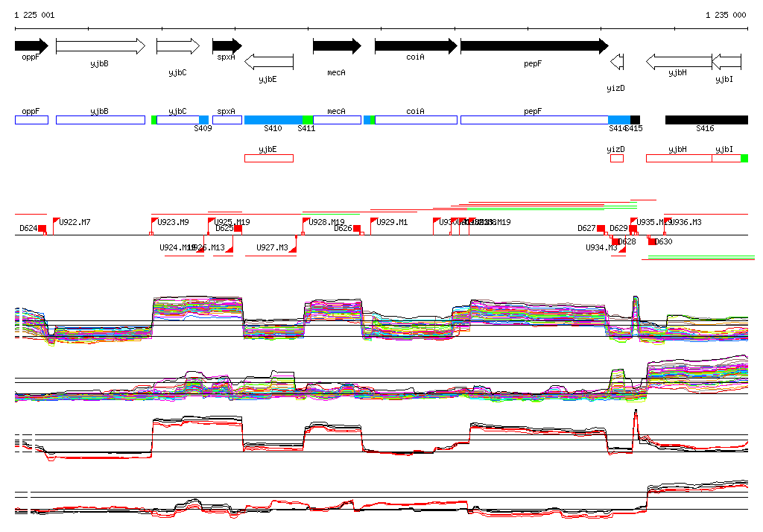This screenshot has height=532, width=763.
Task: Click the U923.M9 red flag marker
Action: point(154,221)
